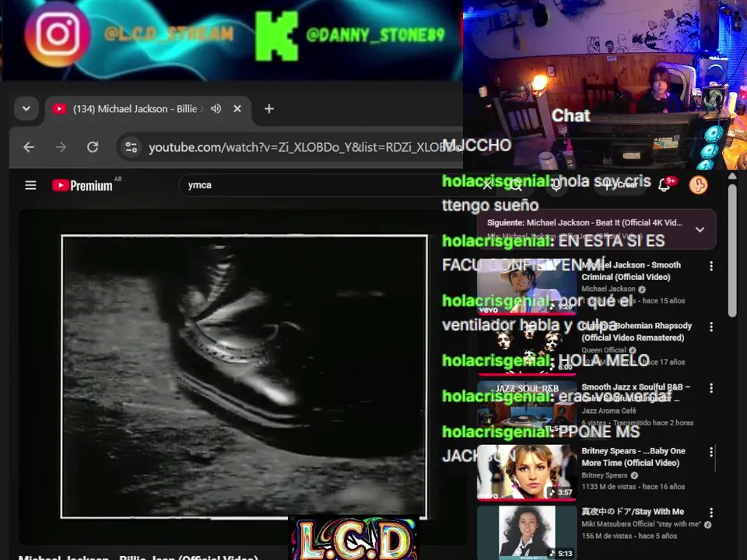Screen dimensions: 747x560
Task: Open the Britney Spears channel name
Action: pos(604,475)
